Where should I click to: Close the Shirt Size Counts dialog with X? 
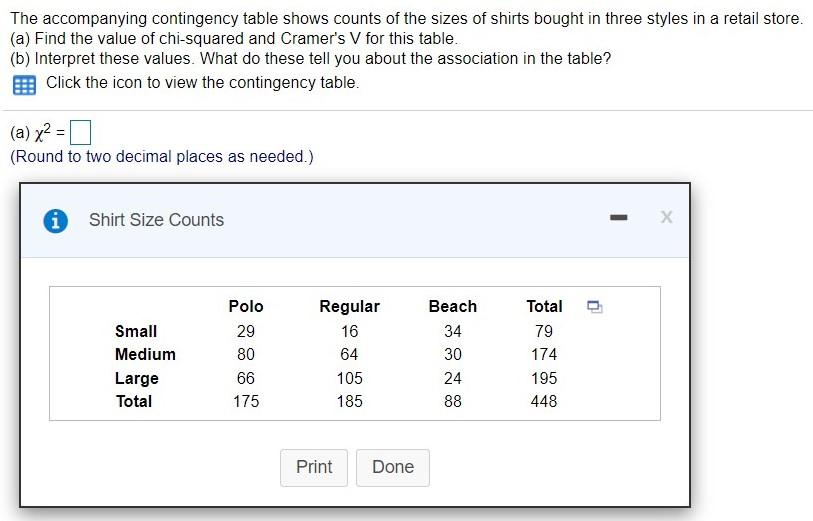[x=666, y=218]
